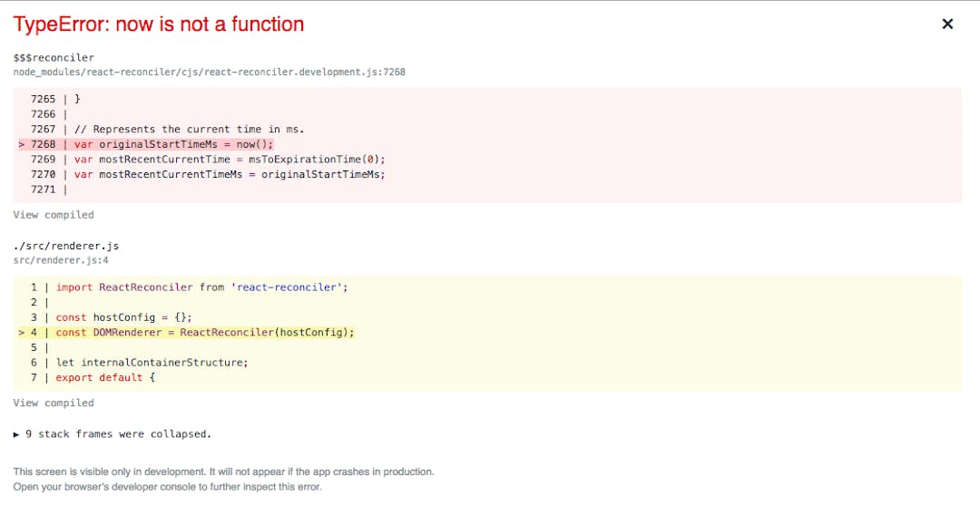Collapse the error overlay with the X icon

947,24
